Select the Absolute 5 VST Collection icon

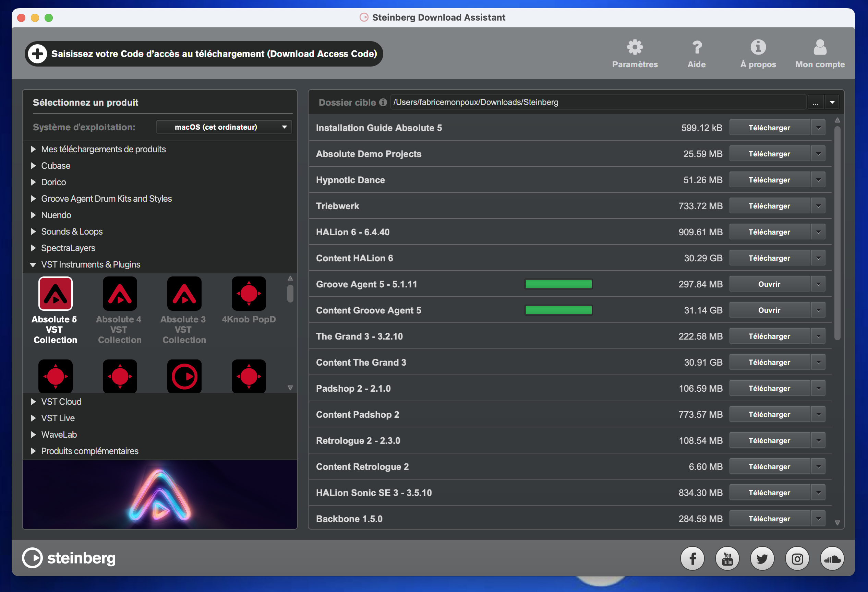point(55,293)
